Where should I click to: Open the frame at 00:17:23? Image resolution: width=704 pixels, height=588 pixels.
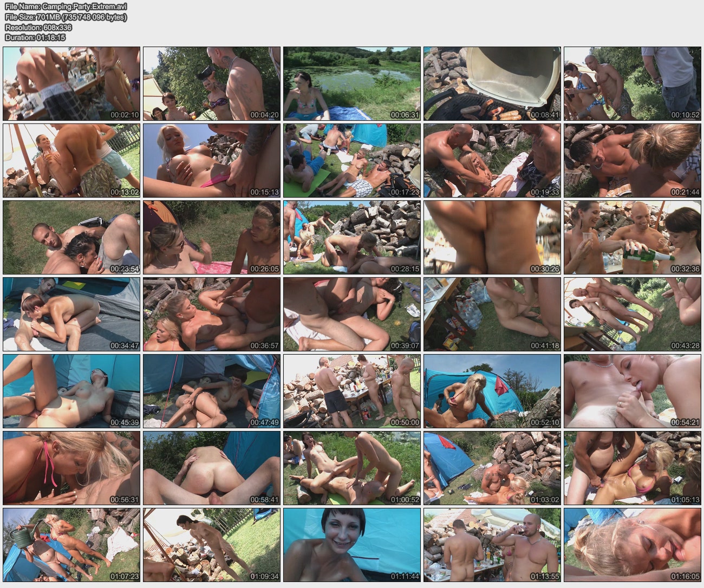[x=352, y=160]
